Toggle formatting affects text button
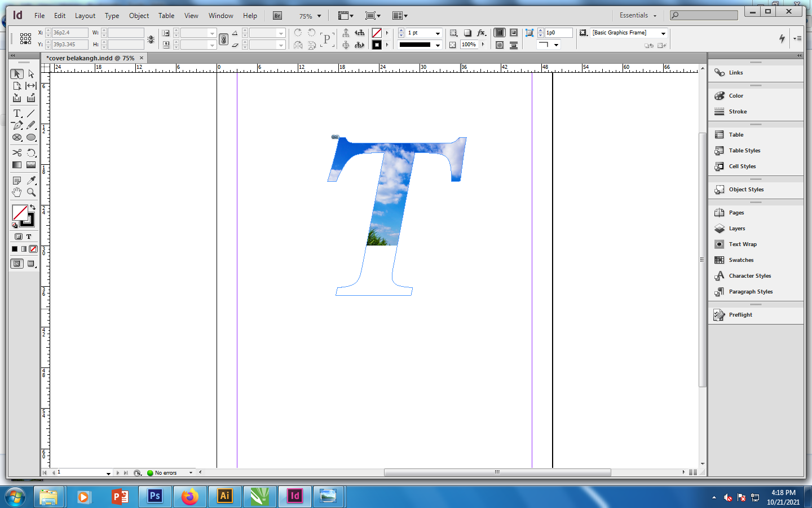 pyautogui.click(x=29, y=237)
